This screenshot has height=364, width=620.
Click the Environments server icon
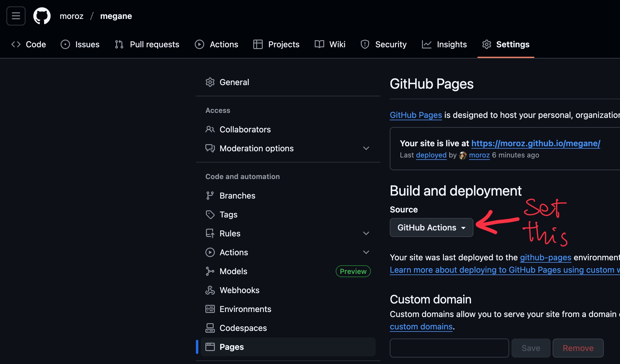click(210, 309)
